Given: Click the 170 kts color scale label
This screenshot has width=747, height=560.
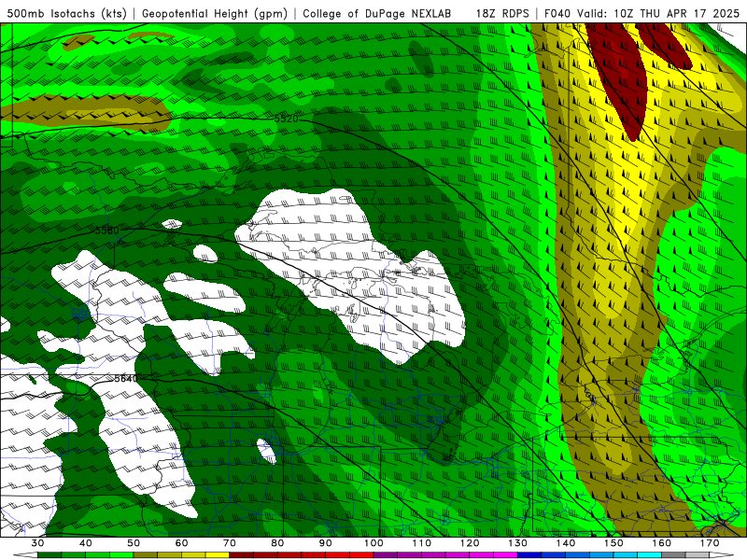Looking at the screenshot, I should [x=710, y=543].
